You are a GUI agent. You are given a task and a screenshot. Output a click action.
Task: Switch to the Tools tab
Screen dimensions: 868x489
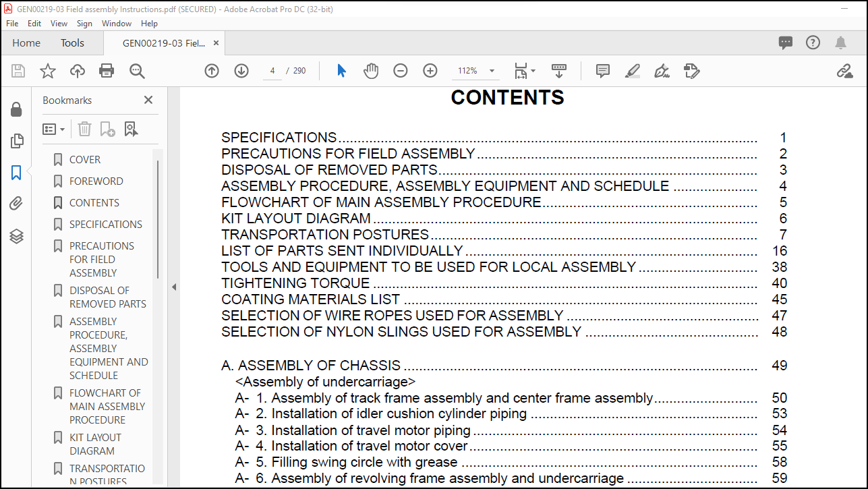coord(72,42)
